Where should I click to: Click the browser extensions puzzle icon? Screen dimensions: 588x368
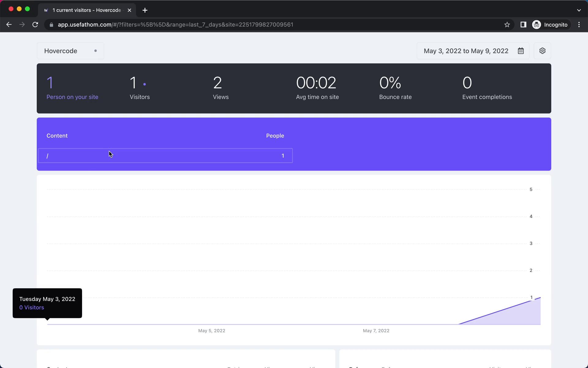pos(523,25)
